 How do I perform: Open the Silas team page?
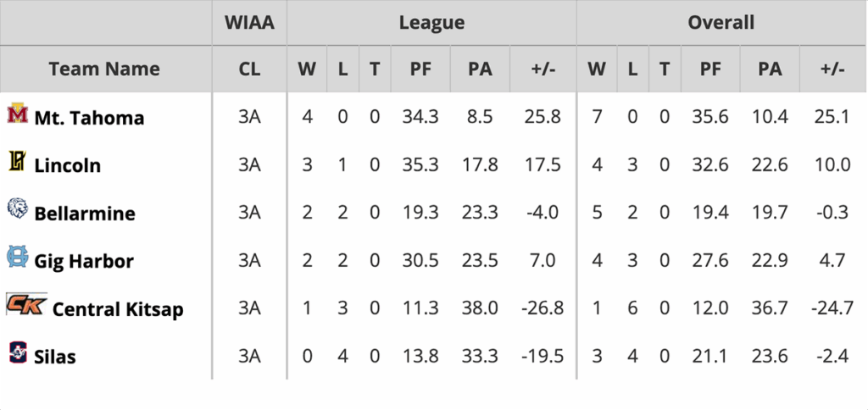click(55, 357)
